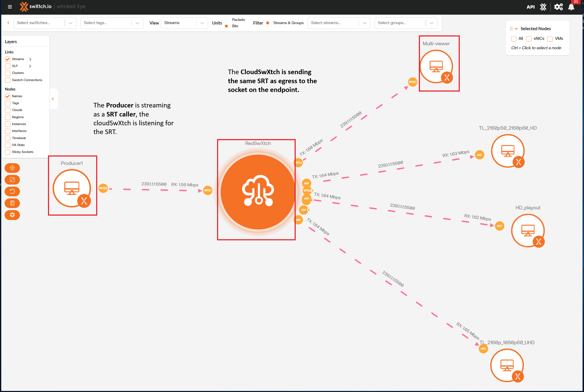The image size is (584, 392).
Task: Expand the SLP links chevron
Action: (x=30, y=66)
